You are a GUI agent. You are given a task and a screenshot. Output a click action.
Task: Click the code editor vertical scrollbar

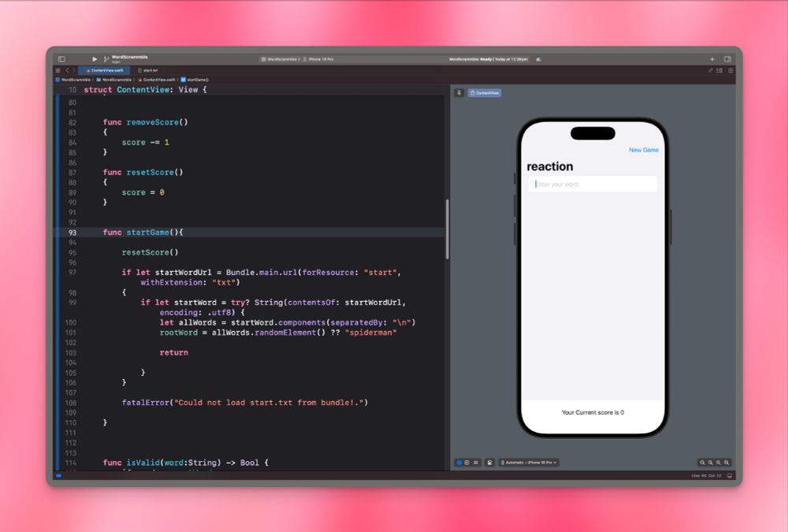(x=447, y=229)
